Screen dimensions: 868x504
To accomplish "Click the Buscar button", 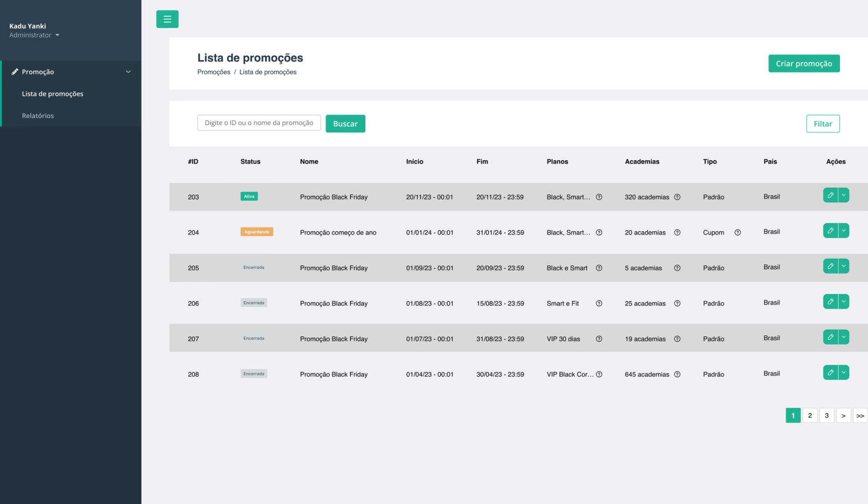I will [x=345, y=124].
